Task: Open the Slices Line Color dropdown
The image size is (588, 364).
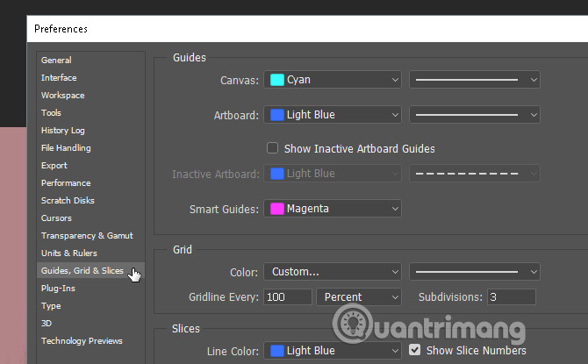Action: tap(333, 351)
